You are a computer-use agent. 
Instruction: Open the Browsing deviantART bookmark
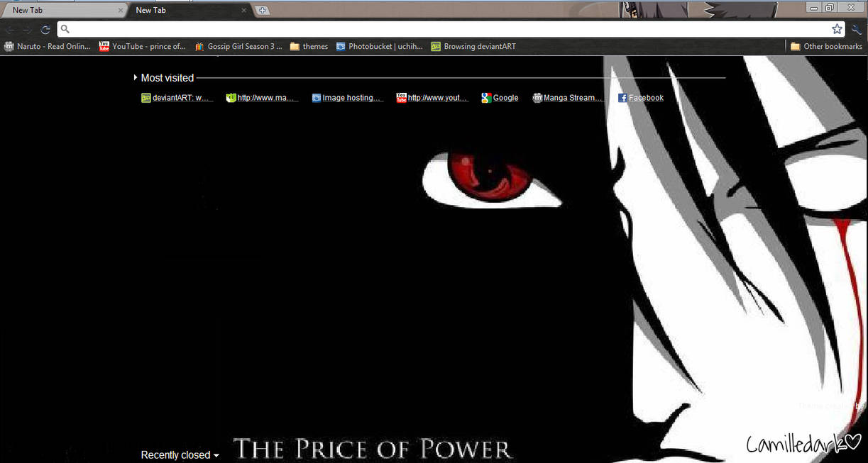point(473,47)
